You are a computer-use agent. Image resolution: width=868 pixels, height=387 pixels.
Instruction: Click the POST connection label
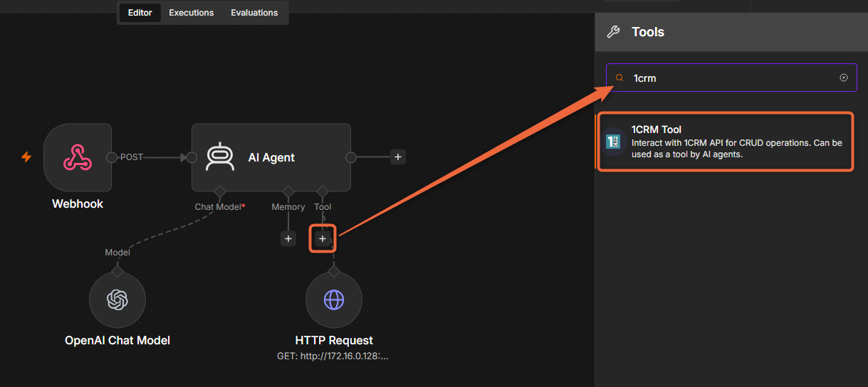click(132, 157)
